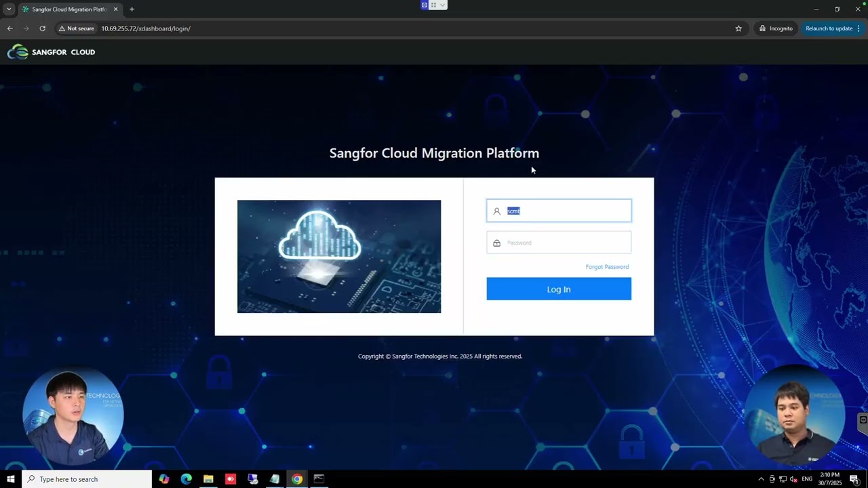Click the Not secure site info badge

[x=76, y=28]
